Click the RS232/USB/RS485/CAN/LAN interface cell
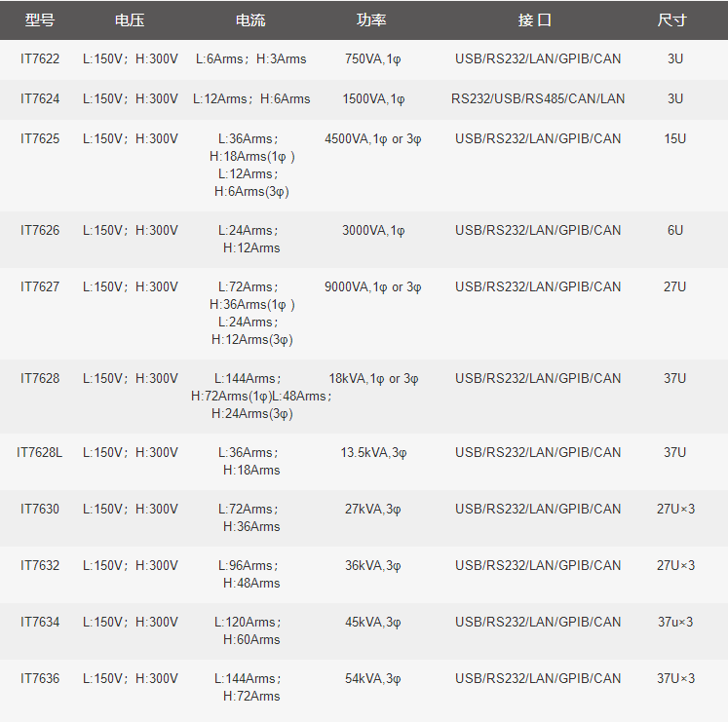 (538, 99)
